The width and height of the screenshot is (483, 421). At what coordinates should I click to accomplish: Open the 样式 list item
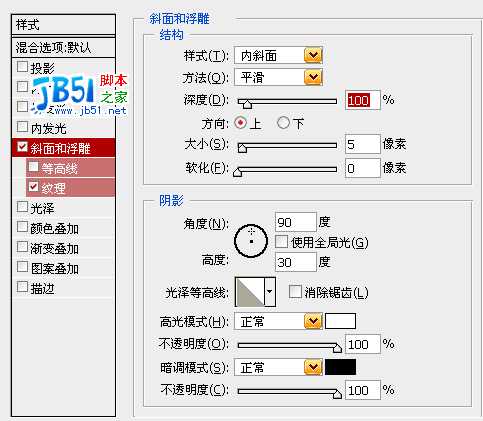coord(63,24)
